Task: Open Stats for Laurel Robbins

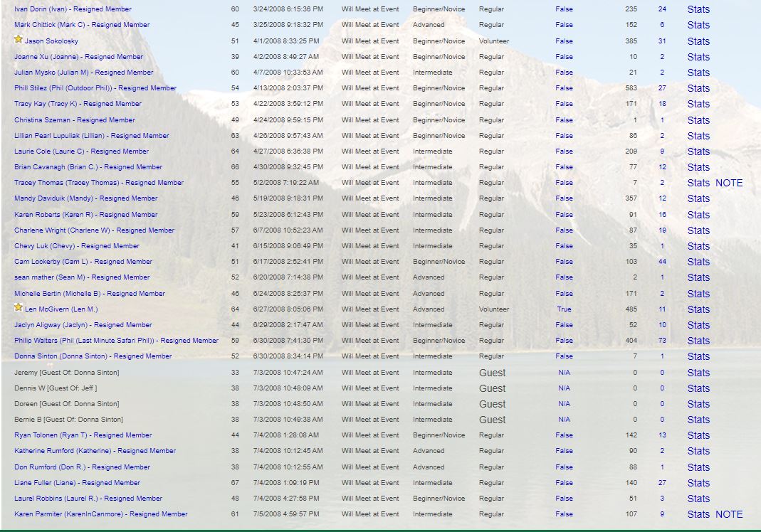Action: click(698, 499)
